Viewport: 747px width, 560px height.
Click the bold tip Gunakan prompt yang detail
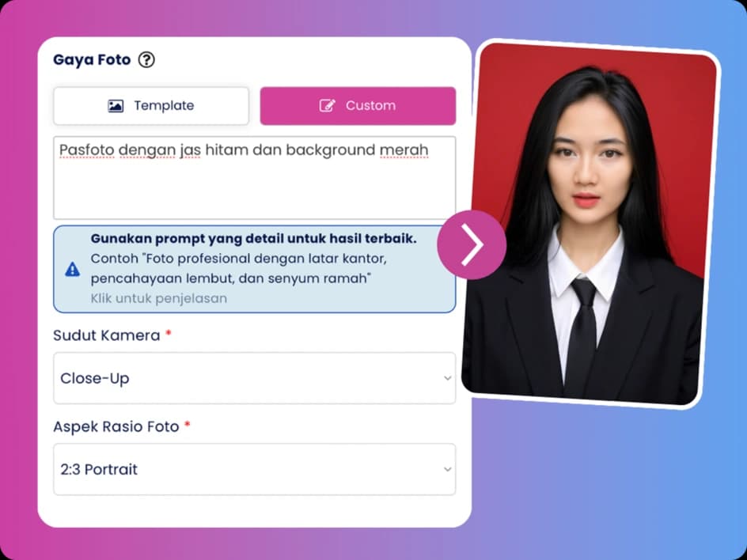(x=253, y=239)
